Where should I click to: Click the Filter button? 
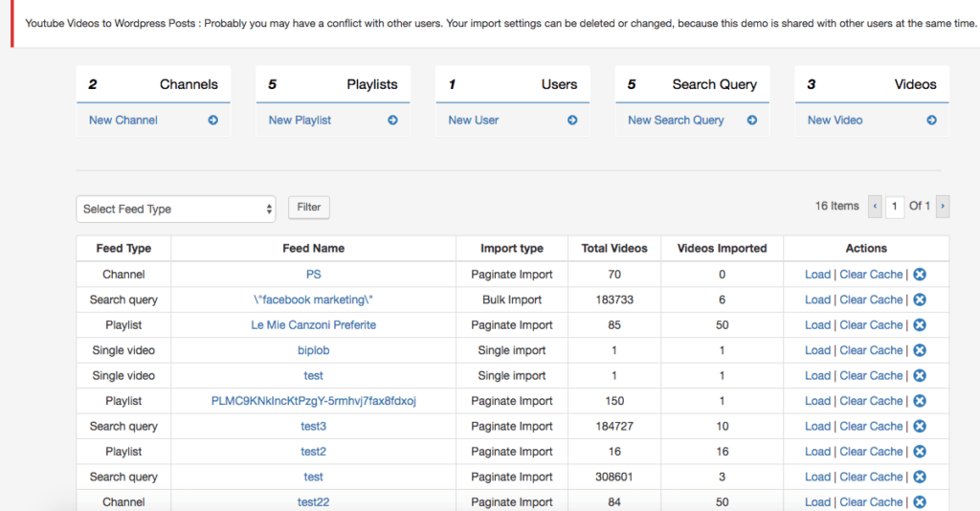point(309,208)
